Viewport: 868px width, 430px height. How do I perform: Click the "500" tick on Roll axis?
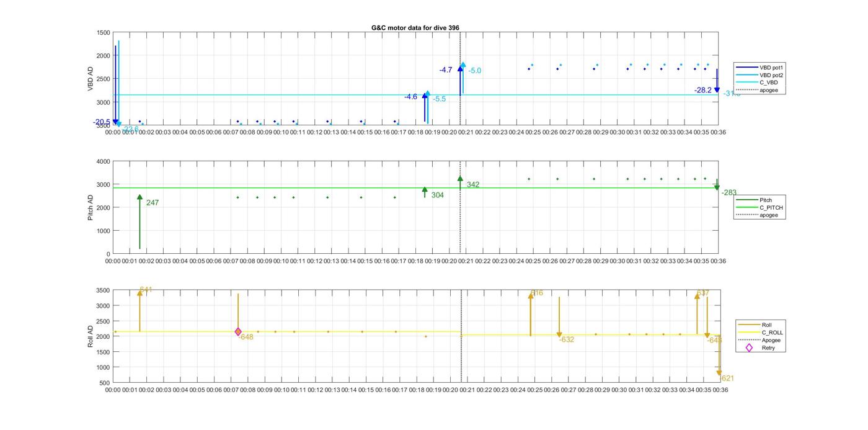tap(105, 383)
